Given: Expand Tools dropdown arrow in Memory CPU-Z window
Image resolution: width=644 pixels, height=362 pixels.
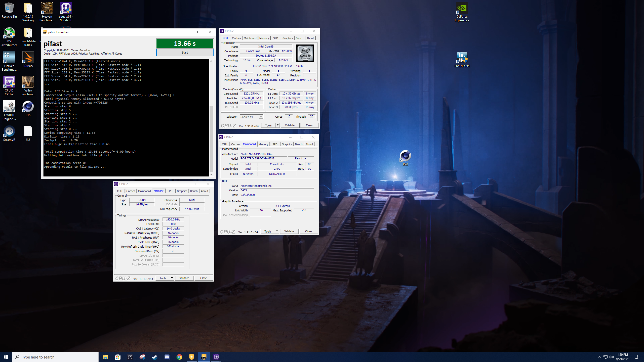Looking at the screenshot, I should pyautogui.click(x=172, y=278).
